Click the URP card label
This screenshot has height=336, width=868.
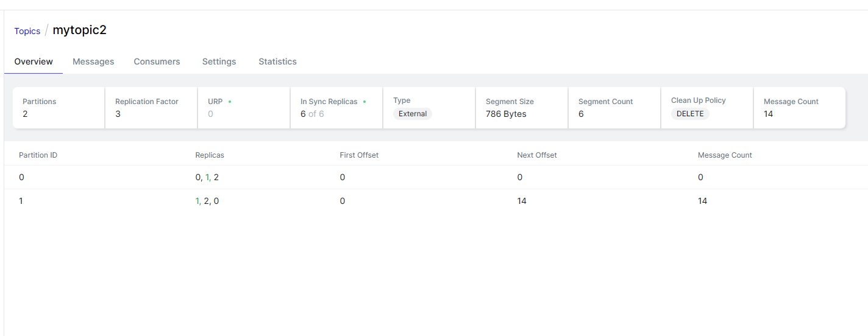click(x=215, y=102)
